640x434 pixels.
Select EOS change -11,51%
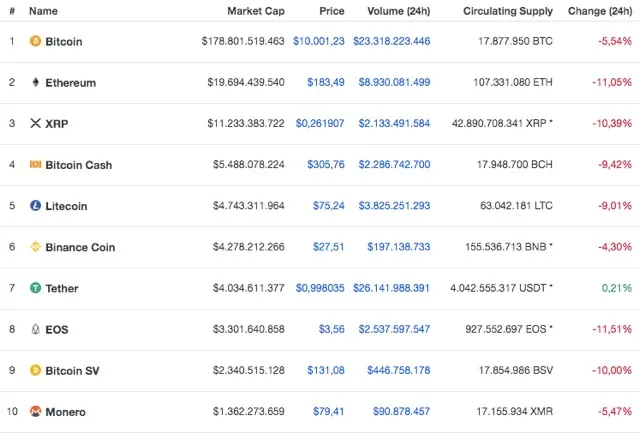[612, 329]
